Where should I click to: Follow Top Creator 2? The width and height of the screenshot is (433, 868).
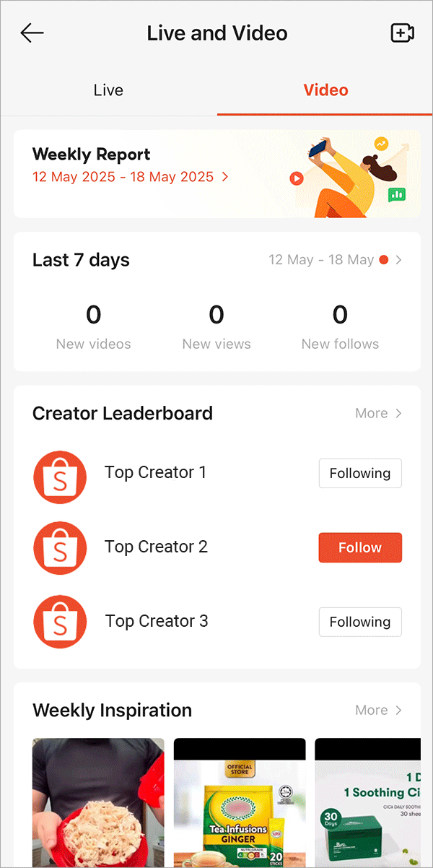(x=360, y=547)
